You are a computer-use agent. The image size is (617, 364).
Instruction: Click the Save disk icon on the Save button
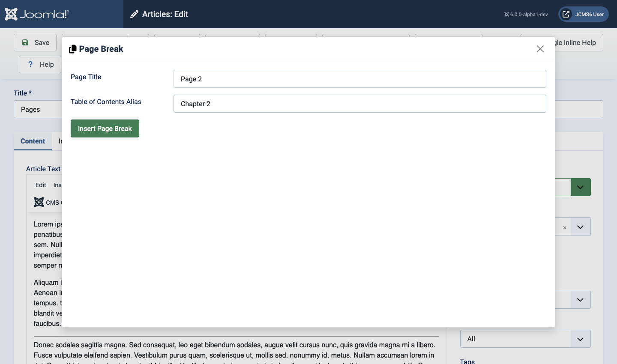[x=26, y=42]
